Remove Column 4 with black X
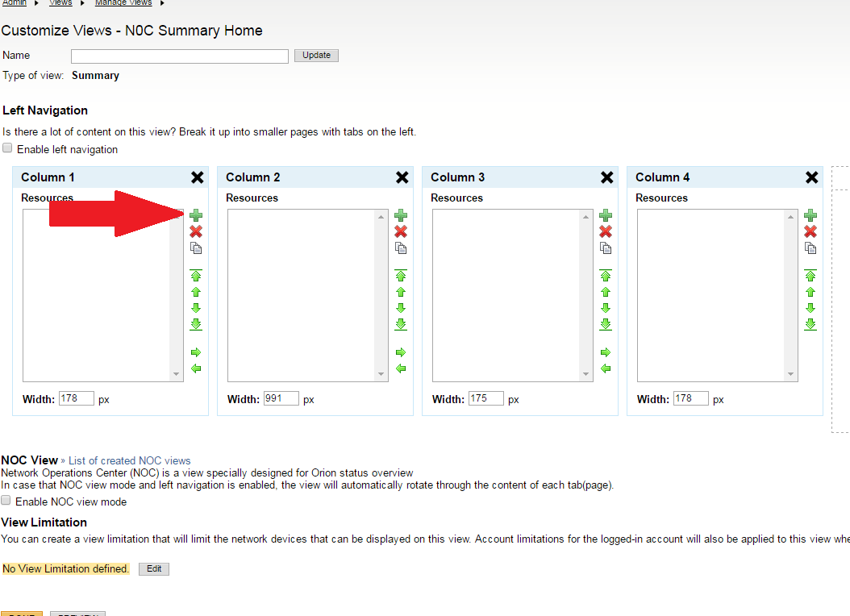The image size is (850, 616). tap(812, 177)
